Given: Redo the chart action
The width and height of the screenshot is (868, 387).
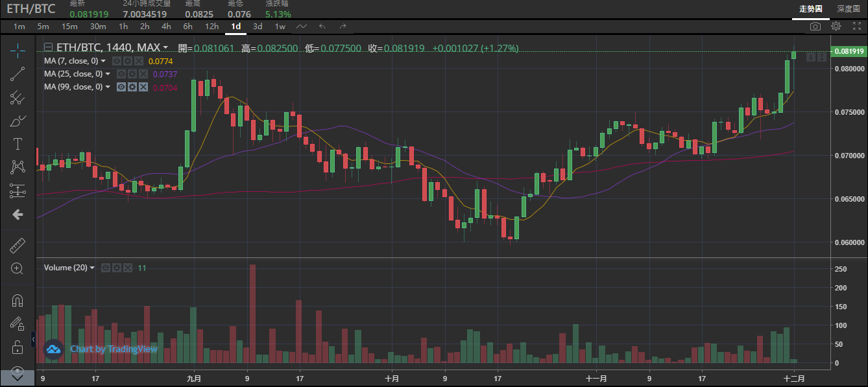Looking at the screenshot, I should (343, 27).
